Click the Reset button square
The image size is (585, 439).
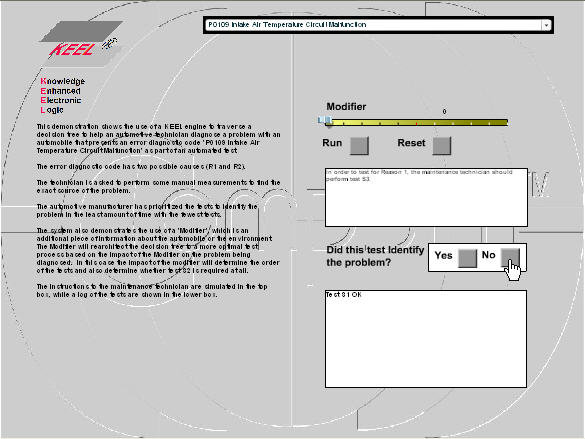point(442,145)
